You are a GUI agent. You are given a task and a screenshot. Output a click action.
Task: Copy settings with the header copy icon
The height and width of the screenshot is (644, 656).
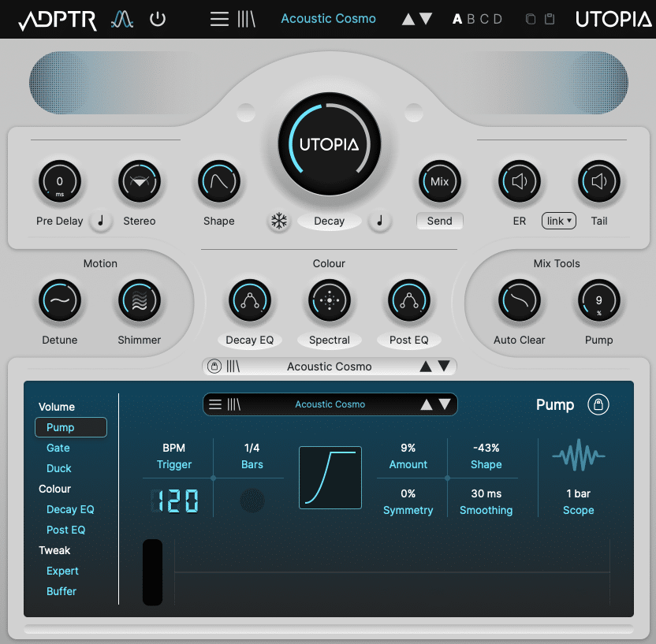tap(531, 19)
